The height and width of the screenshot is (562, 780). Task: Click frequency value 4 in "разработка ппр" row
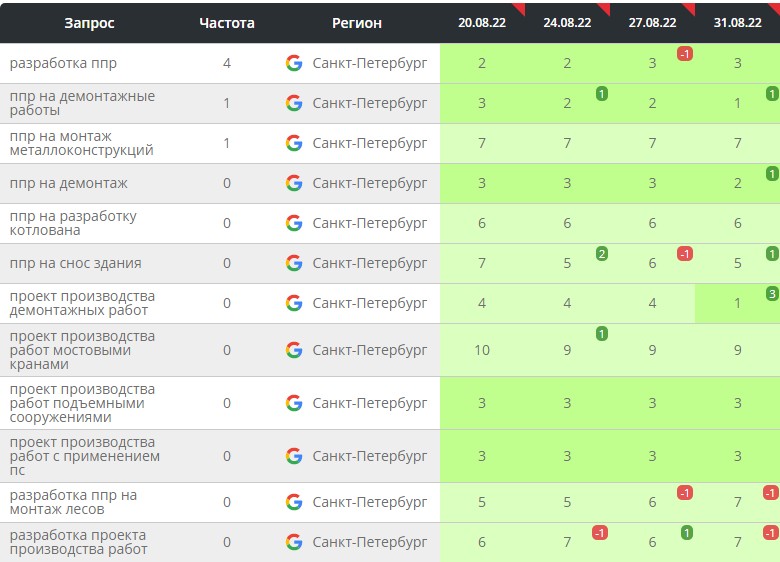pyautogui.click(x=227, y=63)
